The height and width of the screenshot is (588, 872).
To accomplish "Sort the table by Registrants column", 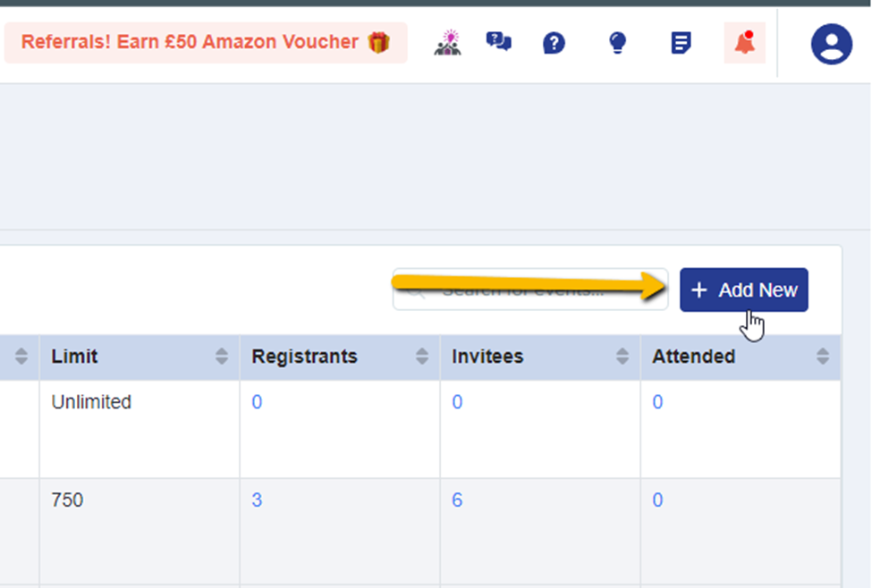I will 421,357.
